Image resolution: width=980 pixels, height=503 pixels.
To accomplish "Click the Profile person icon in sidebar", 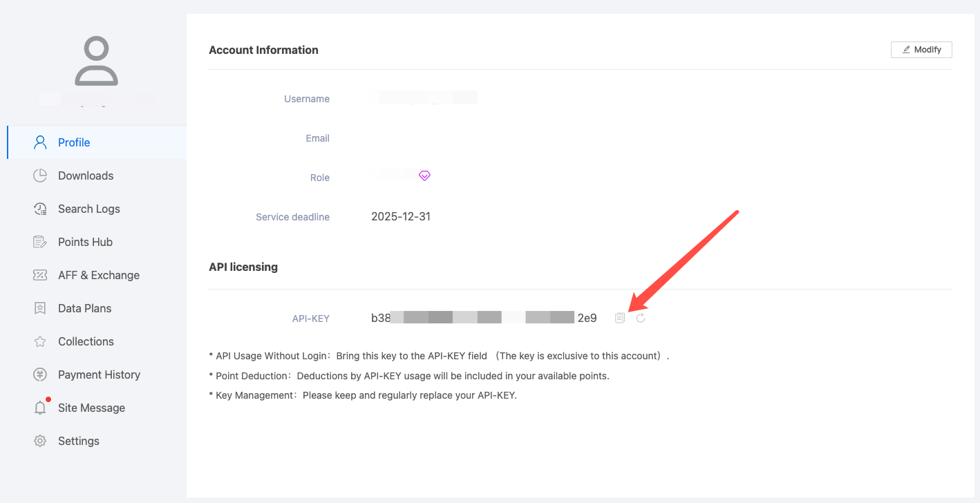I will pos(40,142).
